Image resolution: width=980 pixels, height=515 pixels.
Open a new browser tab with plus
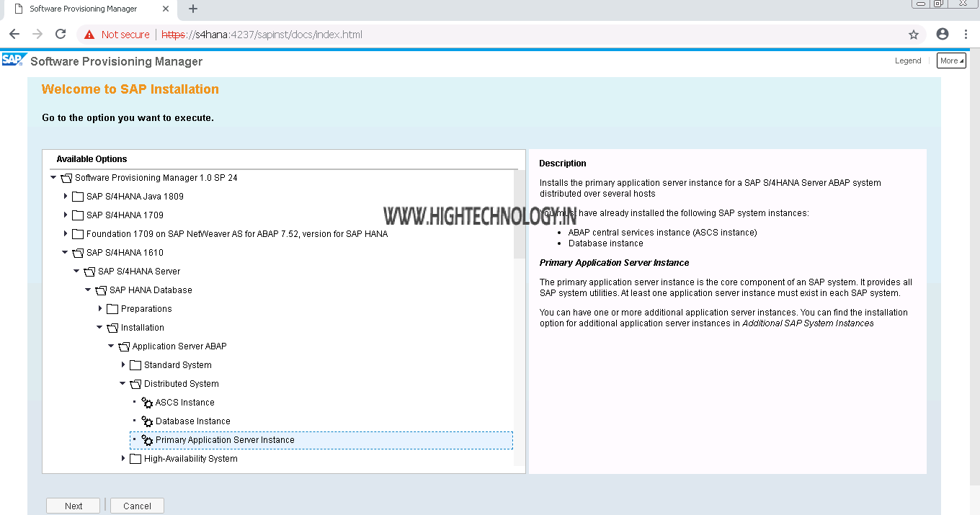click(x=193, y=9)
